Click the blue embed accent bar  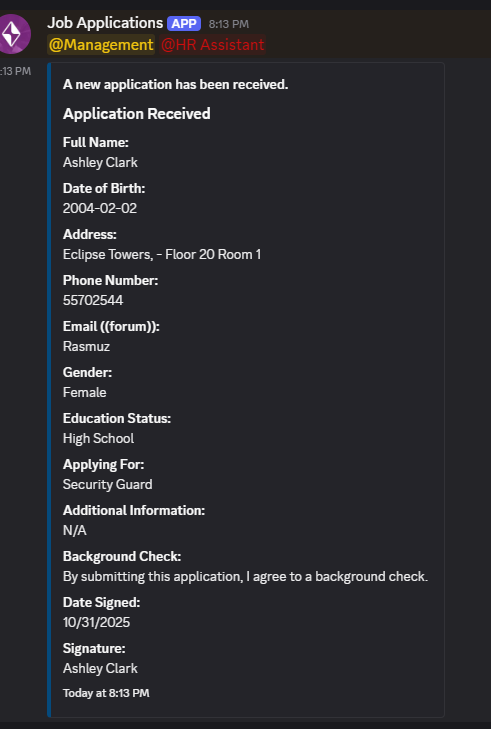(49, 390)
